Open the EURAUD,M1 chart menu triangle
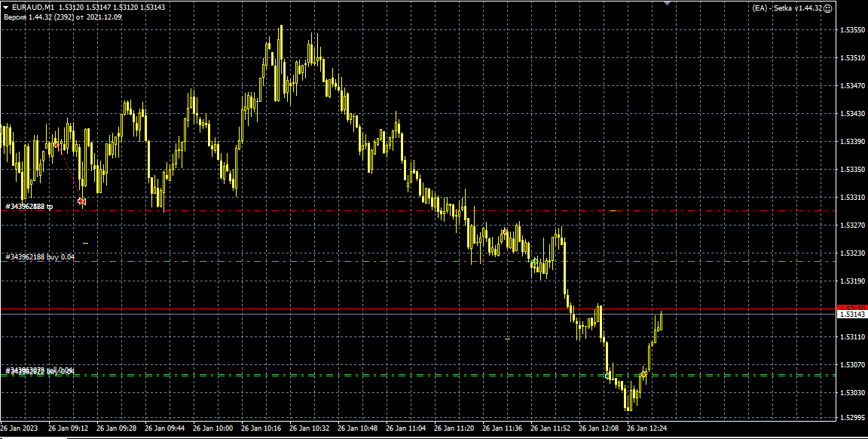 coord(5,8)
